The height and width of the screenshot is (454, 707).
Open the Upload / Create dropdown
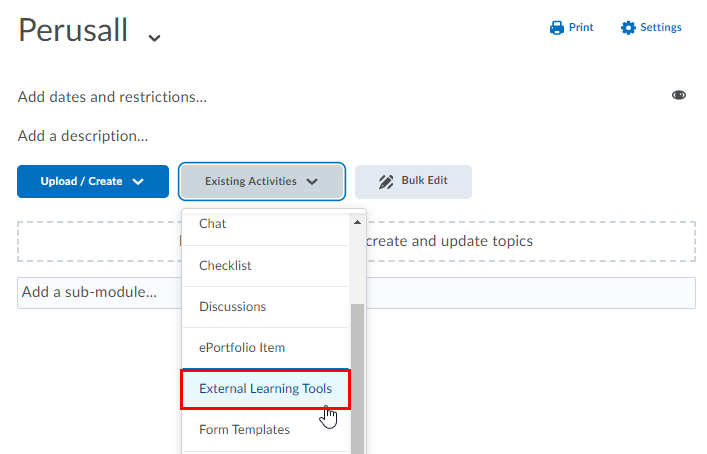click(x=93, y=182)
